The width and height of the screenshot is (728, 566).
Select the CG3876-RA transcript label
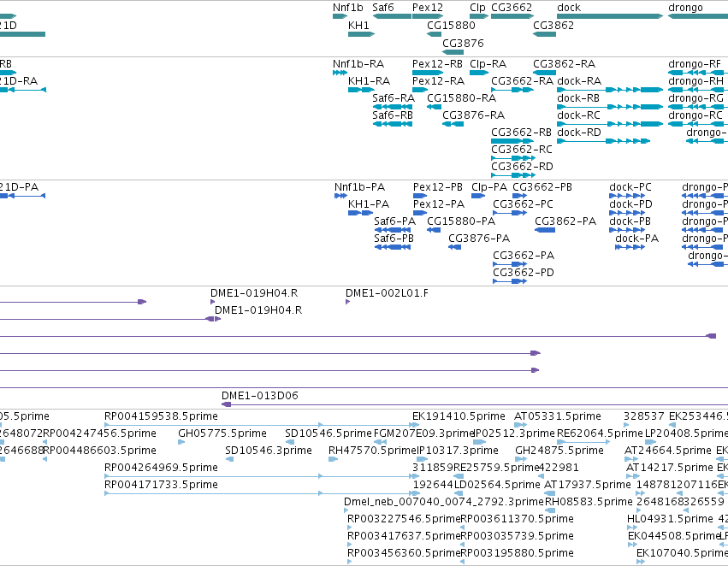(x=474, y=115)
